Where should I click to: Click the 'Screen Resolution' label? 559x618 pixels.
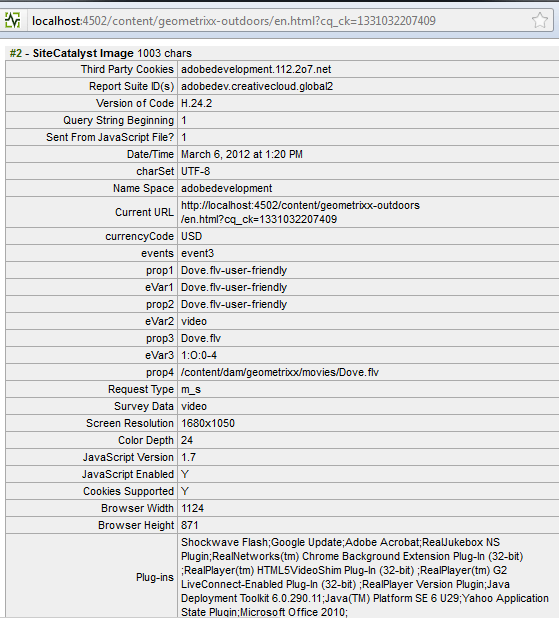tap(130, 423)
